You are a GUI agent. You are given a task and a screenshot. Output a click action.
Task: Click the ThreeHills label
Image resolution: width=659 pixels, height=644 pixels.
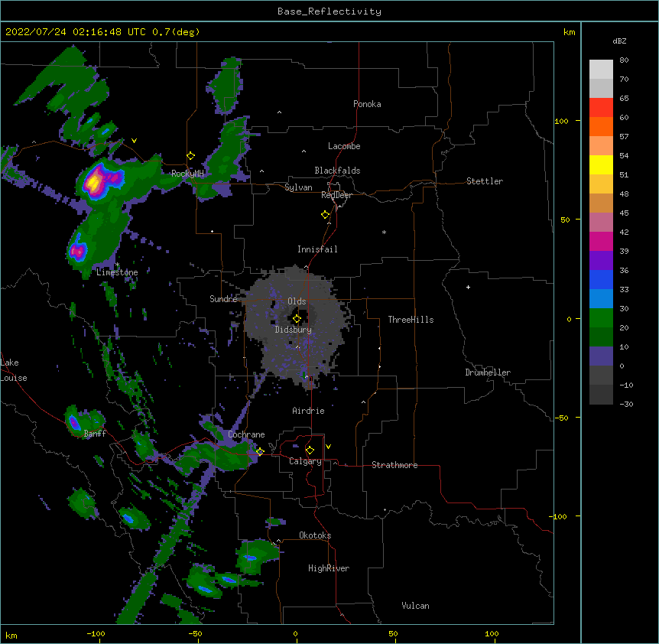(411, 320)
